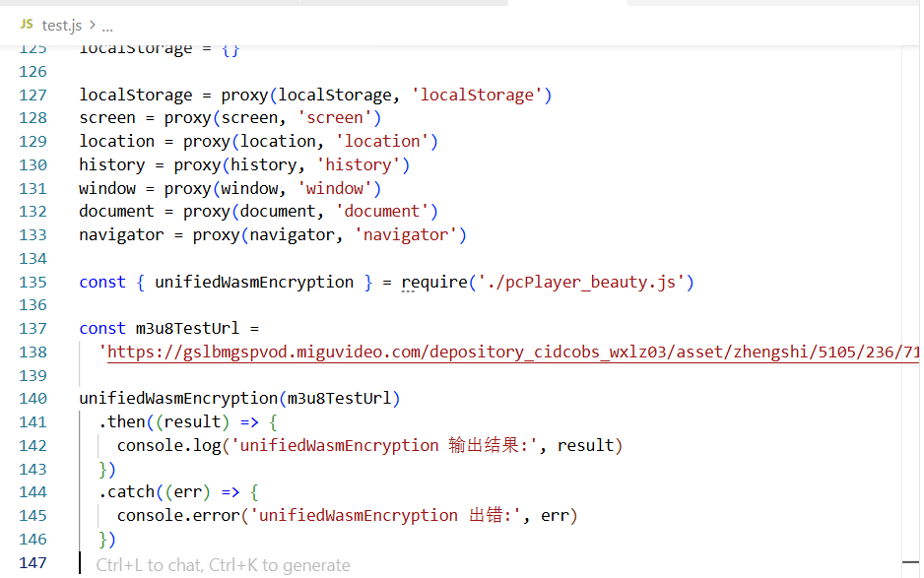Click 'localStorage' string literal on line 127
The height and width of the screenshot is (578, 924).
point(477,95)
